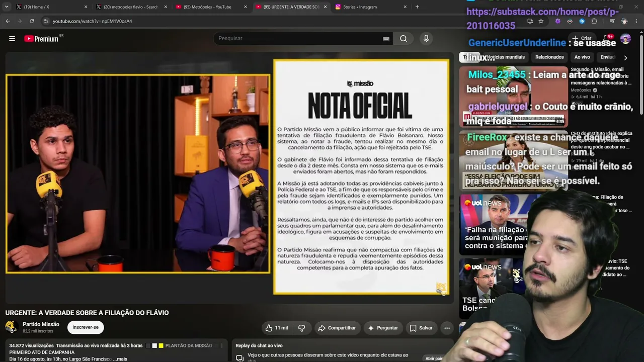The height and width of the screenshot is (362, 644).
Task: Open the Extensions puzzle menu
Action: (x=594, y=21)
